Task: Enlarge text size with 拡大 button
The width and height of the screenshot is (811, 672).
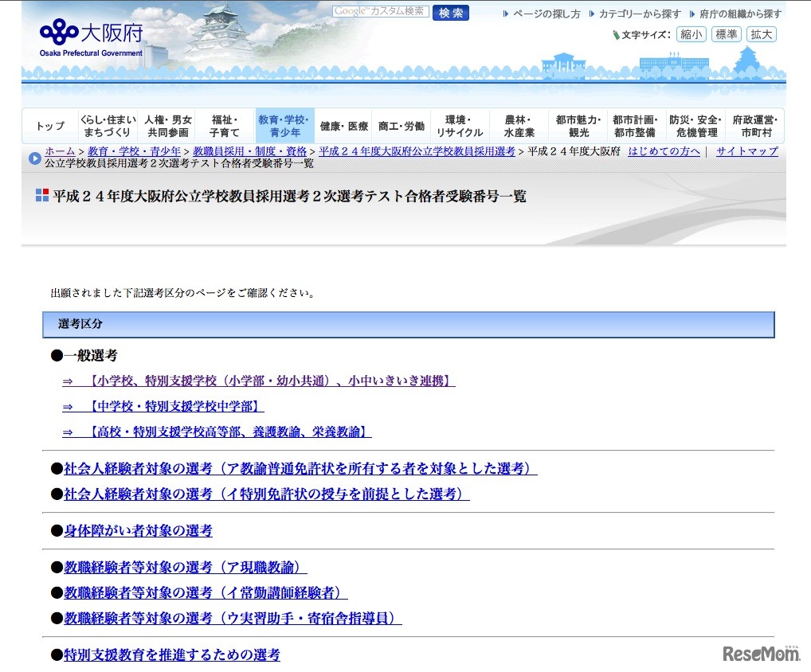Action: click(x=761, y=34)
